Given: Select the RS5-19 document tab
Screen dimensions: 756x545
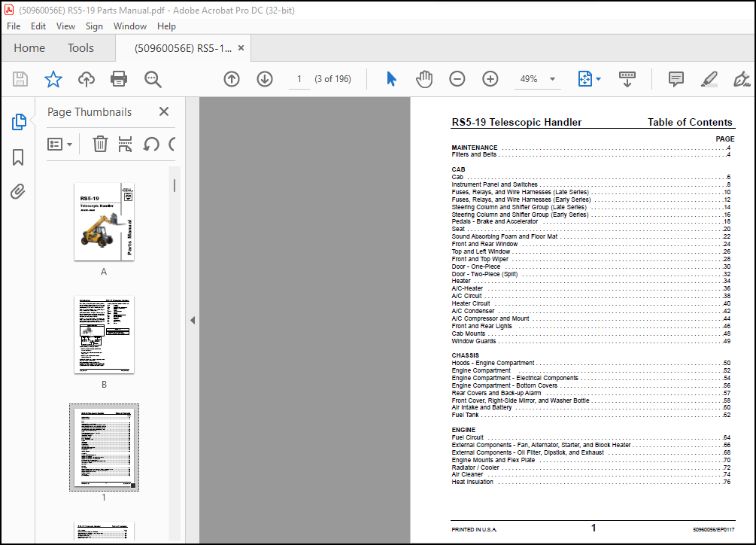Looking at the screenshot, I should pyautogui.click(x=184, y=48).
